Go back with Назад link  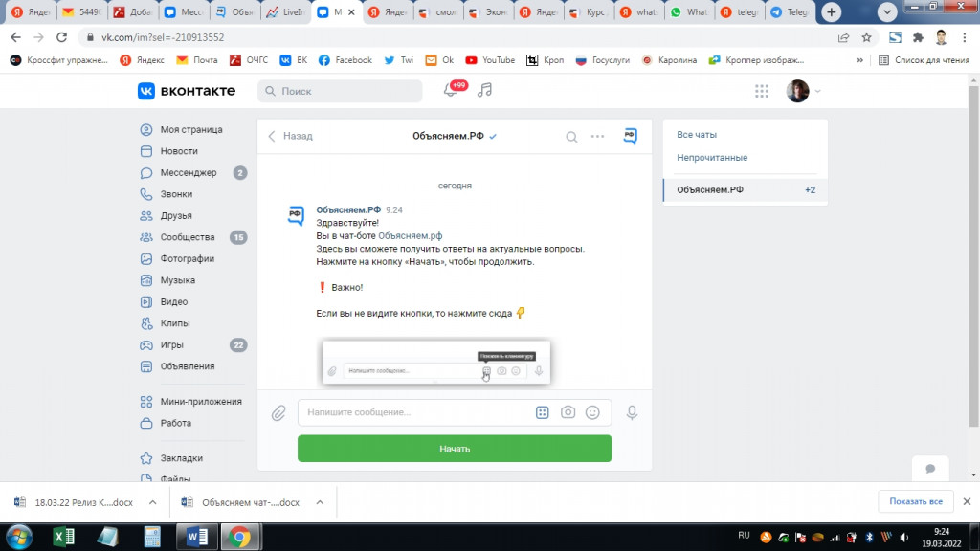(290, 136)
